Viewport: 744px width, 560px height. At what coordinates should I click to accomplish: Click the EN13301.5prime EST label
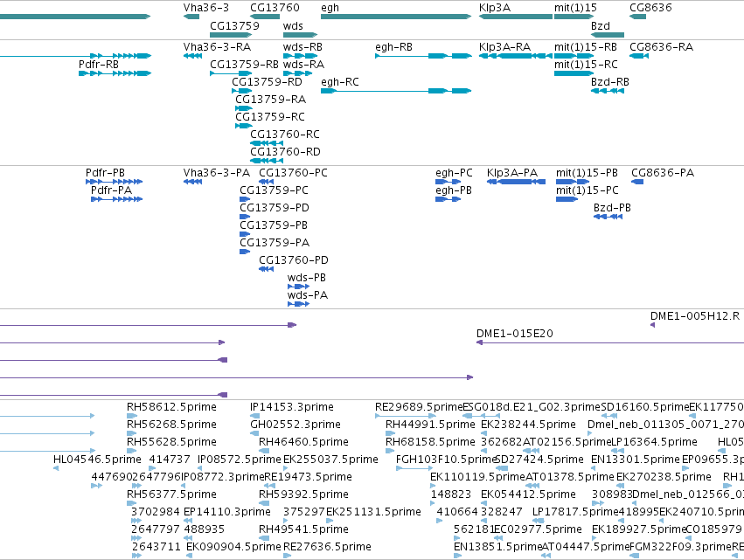coord(636,460)
